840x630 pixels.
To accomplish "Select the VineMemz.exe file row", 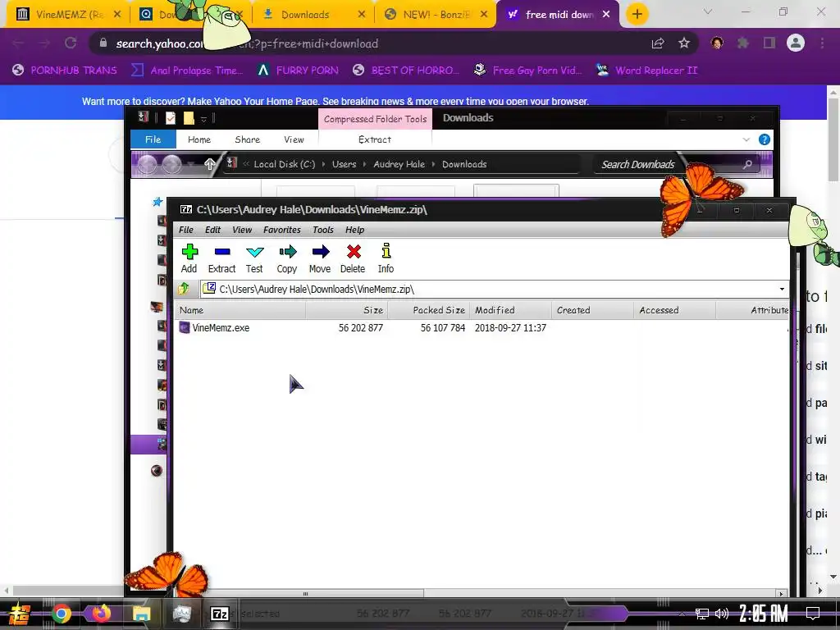I will click(482, 328).
